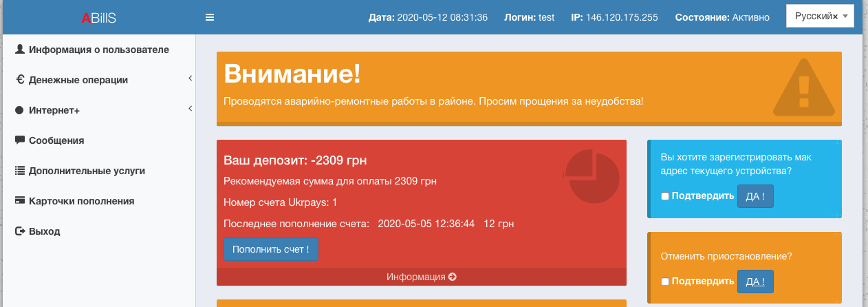Expand the Интернет+ submenu chevron
Viewport: 868px width, 307px height.
190,109
